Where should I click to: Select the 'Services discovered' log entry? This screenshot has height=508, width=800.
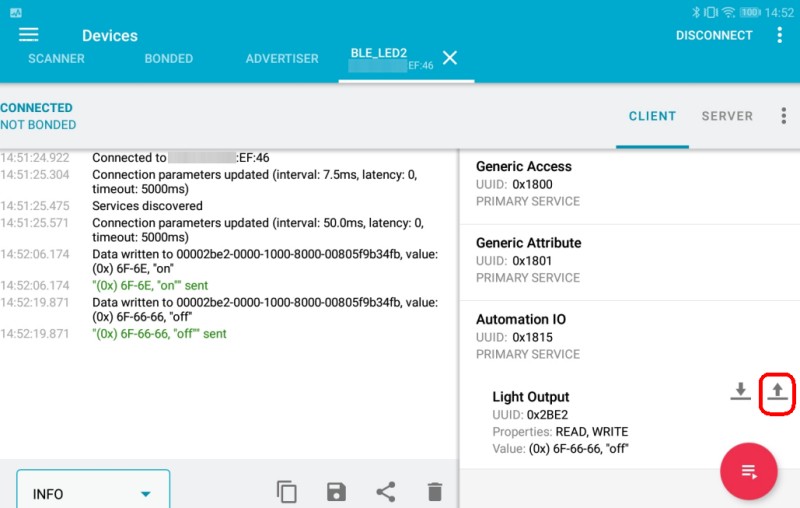tap(147, 206)
